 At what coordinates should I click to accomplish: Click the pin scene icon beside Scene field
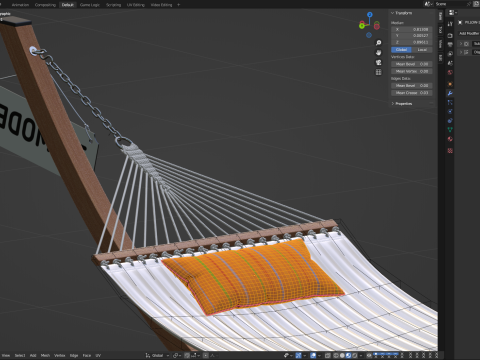coord(469,4)
